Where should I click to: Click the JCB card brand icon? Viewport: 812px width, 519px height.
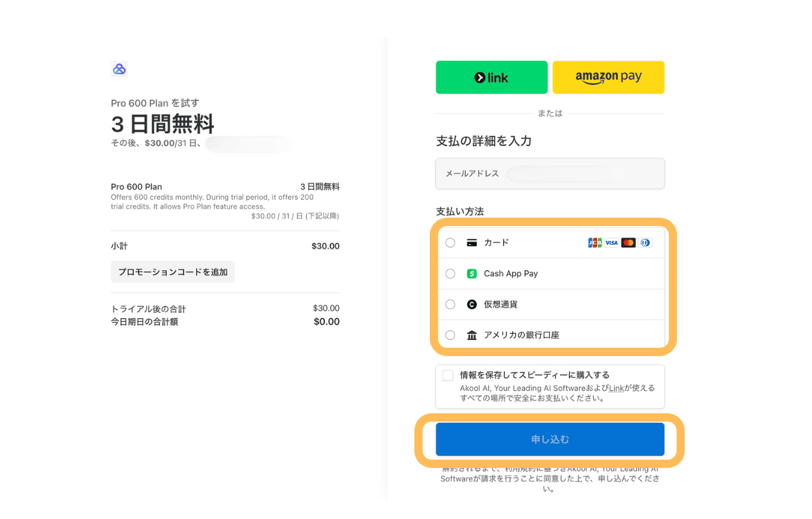[x=595, y=243]
